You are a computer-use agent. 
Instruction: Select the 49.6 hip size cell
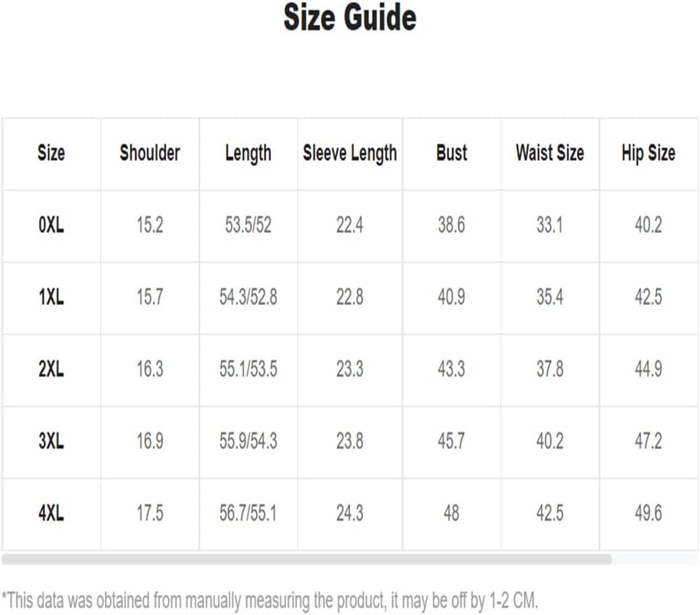[x=648, y=514]
